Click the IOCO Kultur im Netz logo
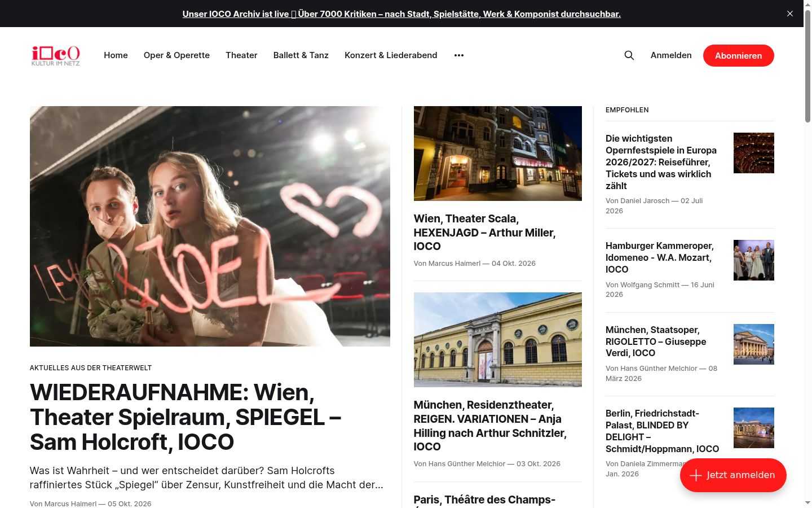 pyautogui.click(x=56, y=55)
